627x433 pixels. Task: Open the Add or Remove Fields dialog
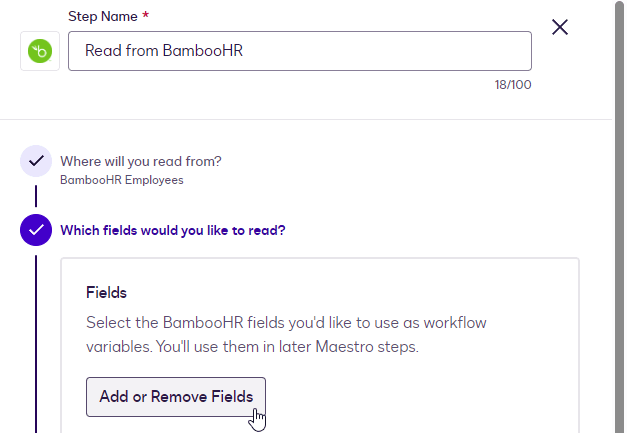click(176, 397)
